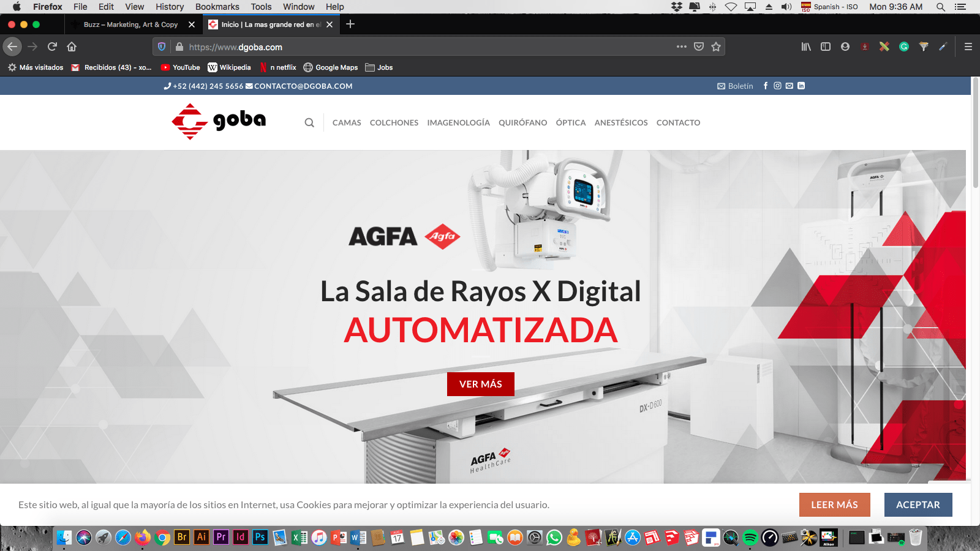Image resolution: width=980 pixels, height=551 pixels.
Task: Toggle the browser sidebar view
Action: coord(826,46)
